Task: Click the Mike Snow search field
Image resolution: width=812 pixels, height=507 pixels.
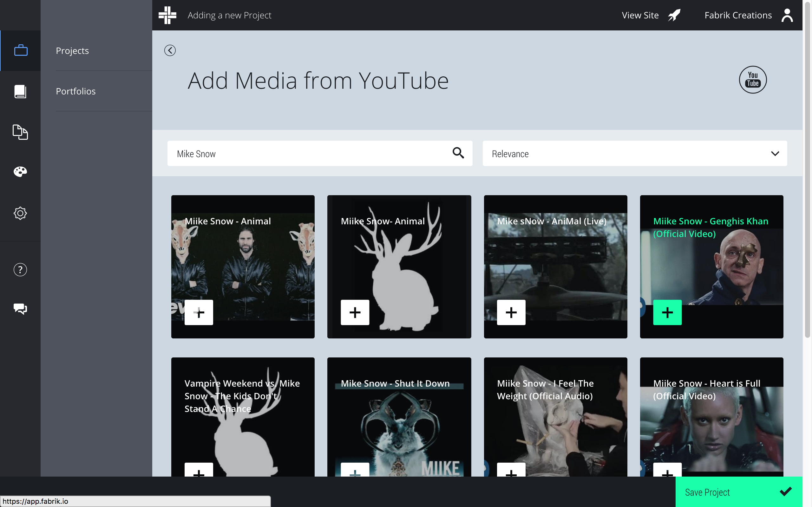Action: pyautogui.click(x=309, y=154)
